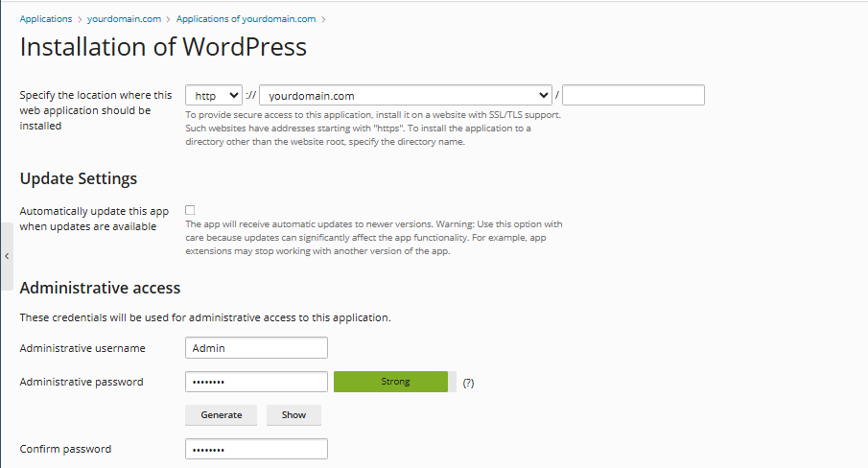The image size is (868, 468).
Task: Click the 'Administrative username' label
Action: 82,348
